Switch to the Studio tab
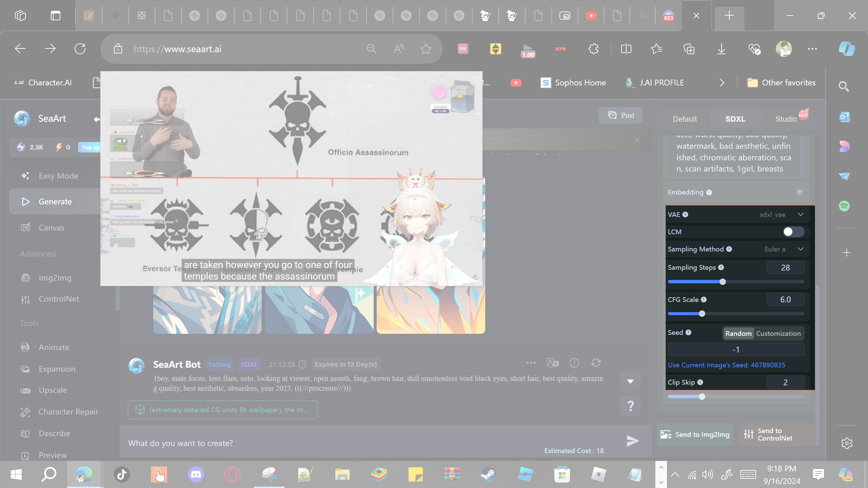868x488 pixels. click(786, 119)
